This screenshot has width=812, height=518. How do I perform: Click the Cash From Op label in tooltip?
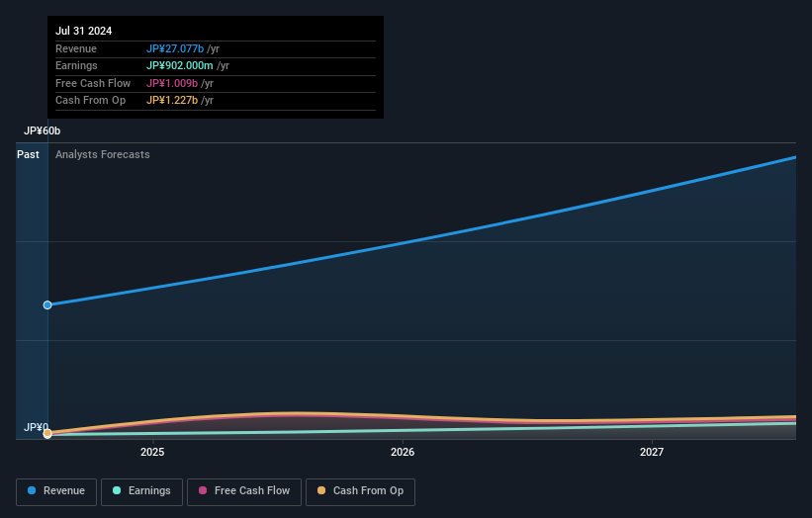click(91, 101)
